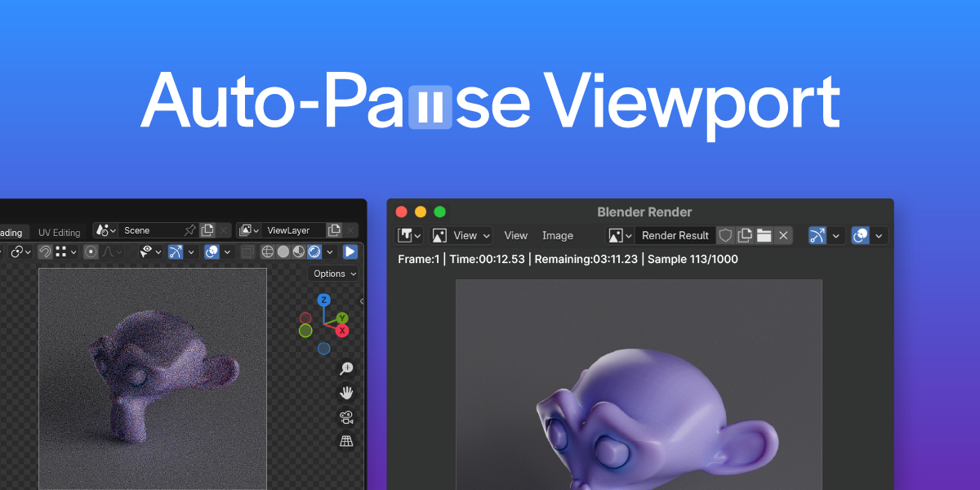Open gizmo options dropdown arrow in viewport

[191, 252]
